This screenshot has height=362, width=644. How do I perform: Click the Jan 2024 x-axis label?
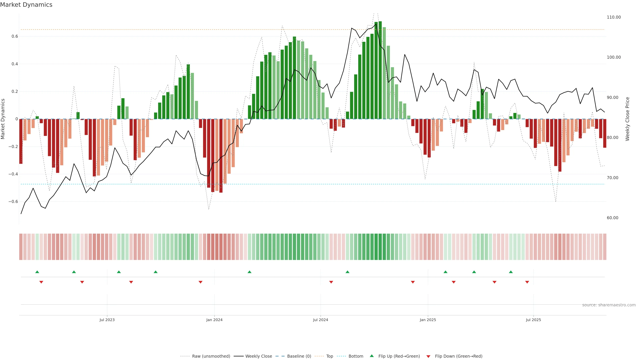[214, 320]
